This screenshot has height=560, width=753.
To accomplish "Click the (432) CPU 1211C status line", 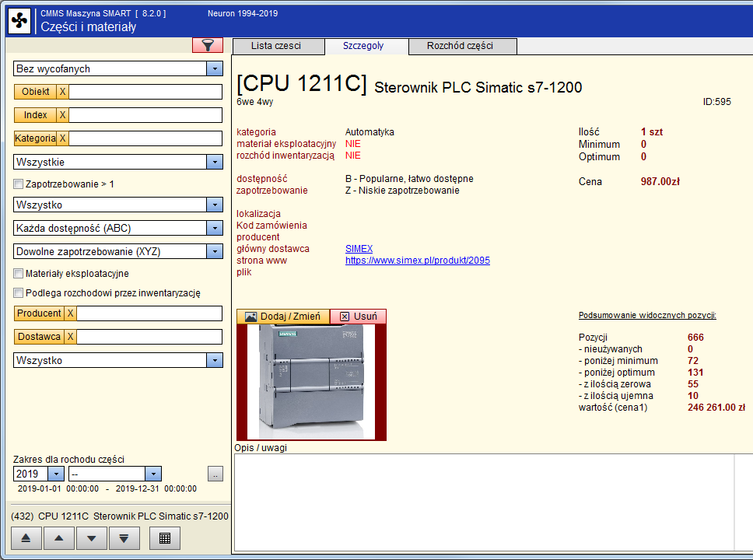I will (119, 516).
